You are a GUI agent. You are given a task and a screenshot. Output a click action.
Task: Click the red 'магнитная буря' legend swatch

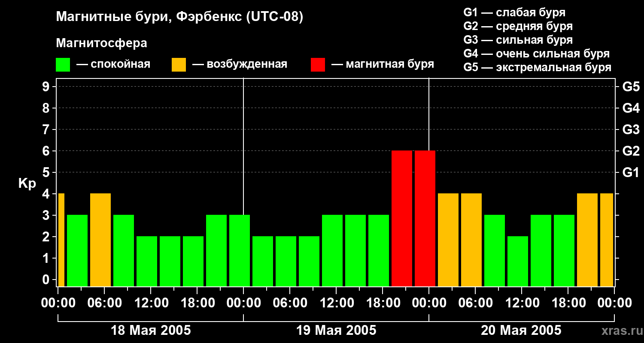[318, 65]
